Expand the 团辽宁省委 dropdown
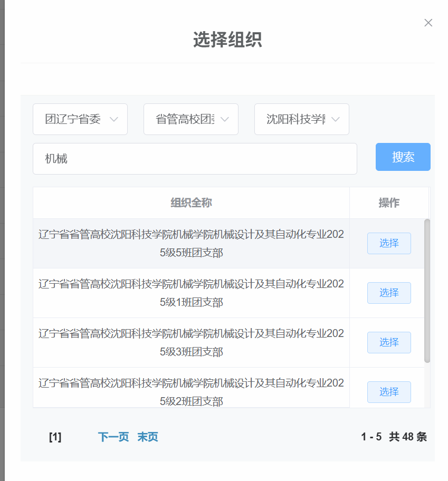The image size is (448, 481). coord(80,119)
